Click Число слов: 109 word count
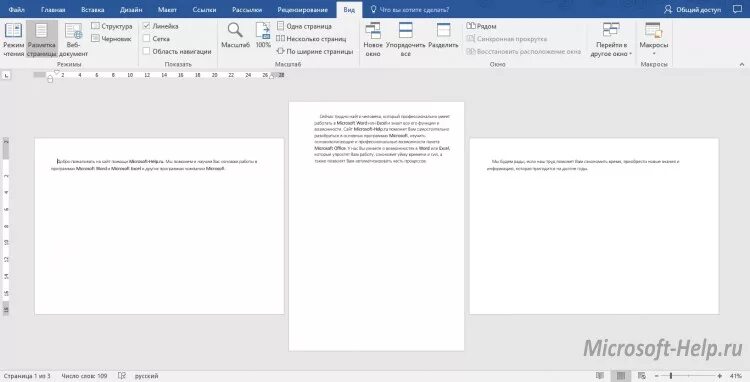 (84, 376)
